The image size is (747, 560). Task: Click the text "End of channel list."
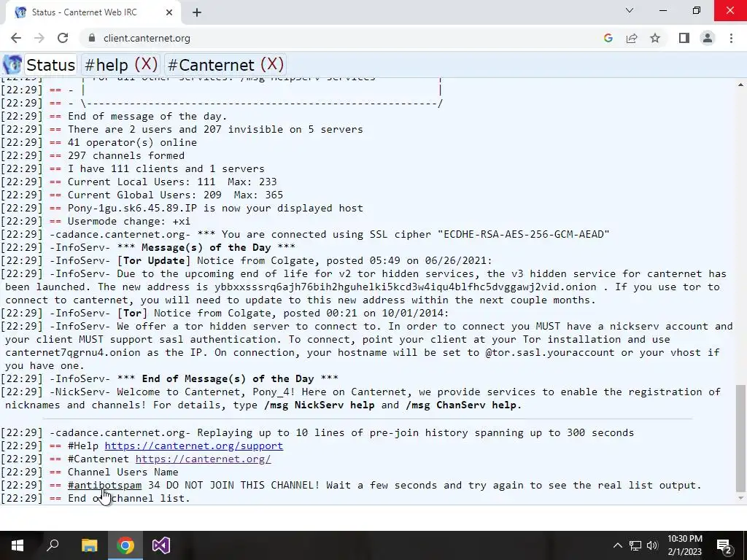pos(129,498)
